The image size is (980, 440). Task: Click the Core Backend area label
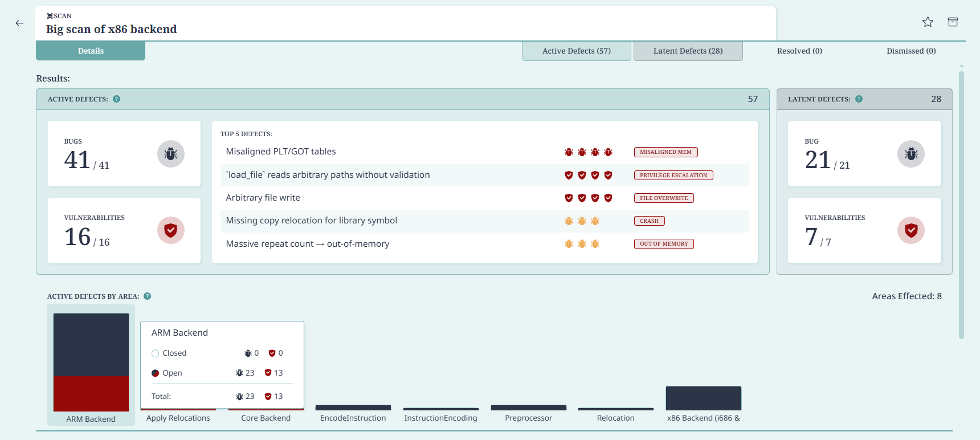tap(266, 418)
